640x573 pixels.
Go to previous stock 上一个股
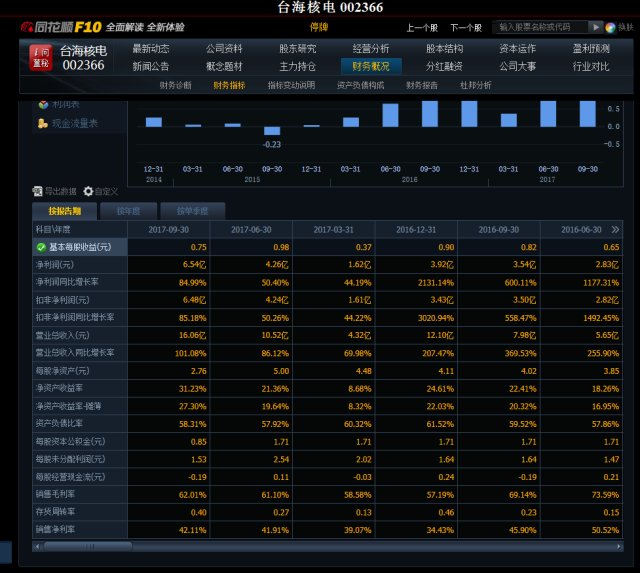(422, 28)
